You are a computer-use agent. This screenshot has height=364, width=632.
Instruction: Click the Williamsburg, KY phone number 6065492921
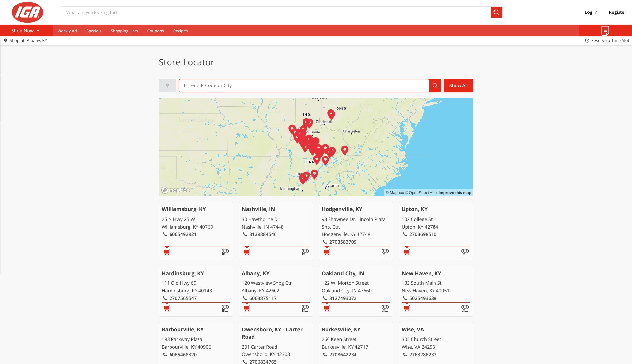pos(183,234)
